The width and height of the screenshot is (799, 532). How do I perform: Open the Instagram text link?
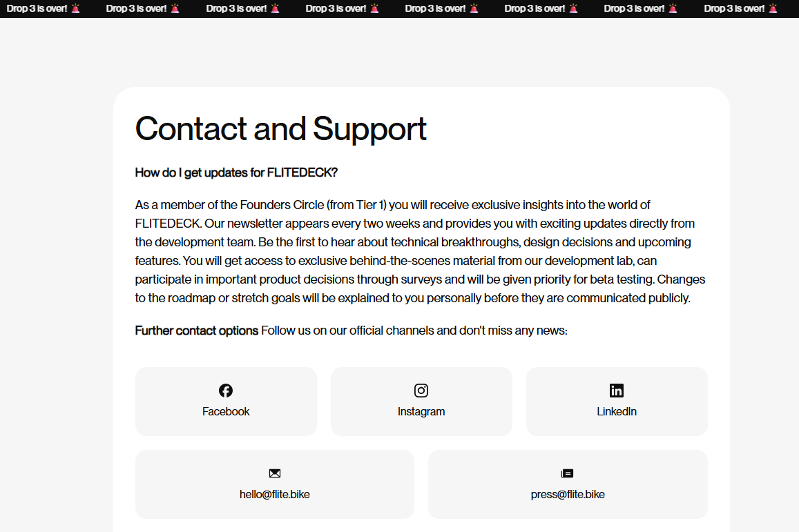(x=421, y=412)
